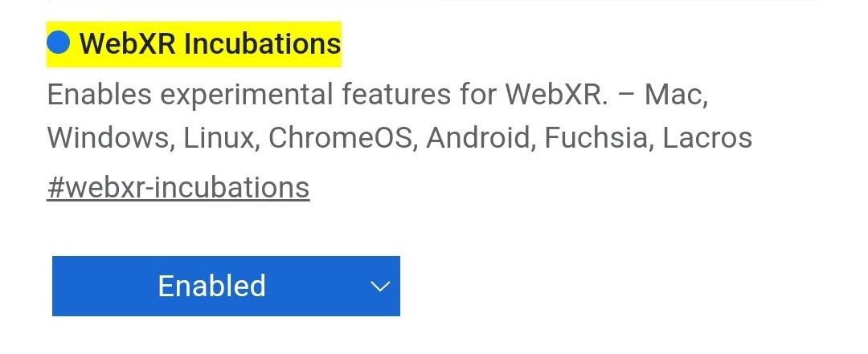This screenshot has height=354, width=868.
Task: Open the #webxr-incubations anchor link
Action: pyautogui.click(x=178, y=187)
